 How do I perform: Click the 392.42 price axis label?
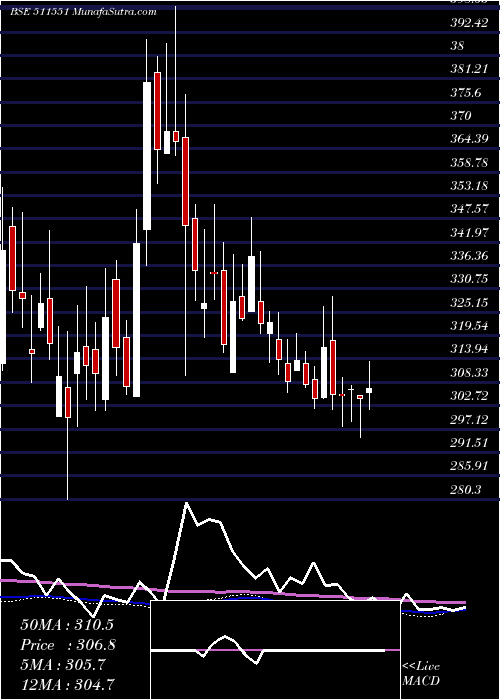(x=469, y=23)
